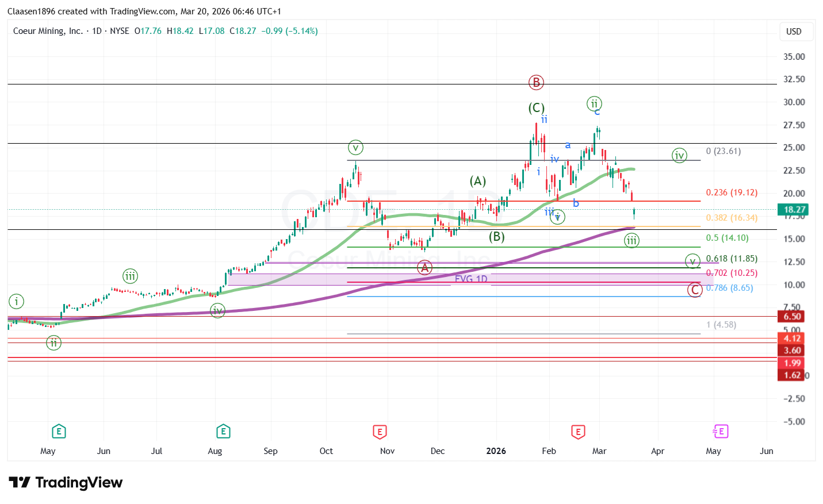823x504 pixels.
Task: Select the pink projected earnings E marker
Action: (x=721, y=431)
